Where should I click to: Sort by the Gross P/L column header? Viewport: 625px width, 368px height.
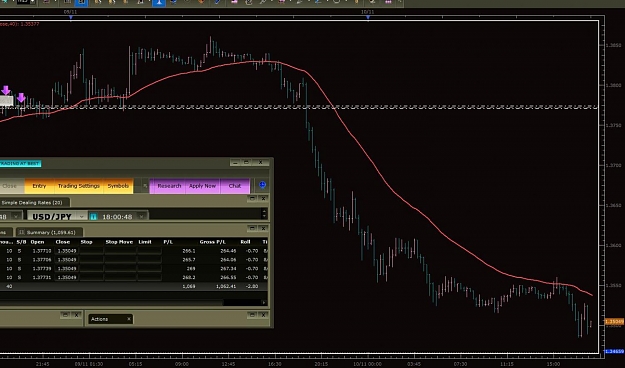click(x=212, y=242)
